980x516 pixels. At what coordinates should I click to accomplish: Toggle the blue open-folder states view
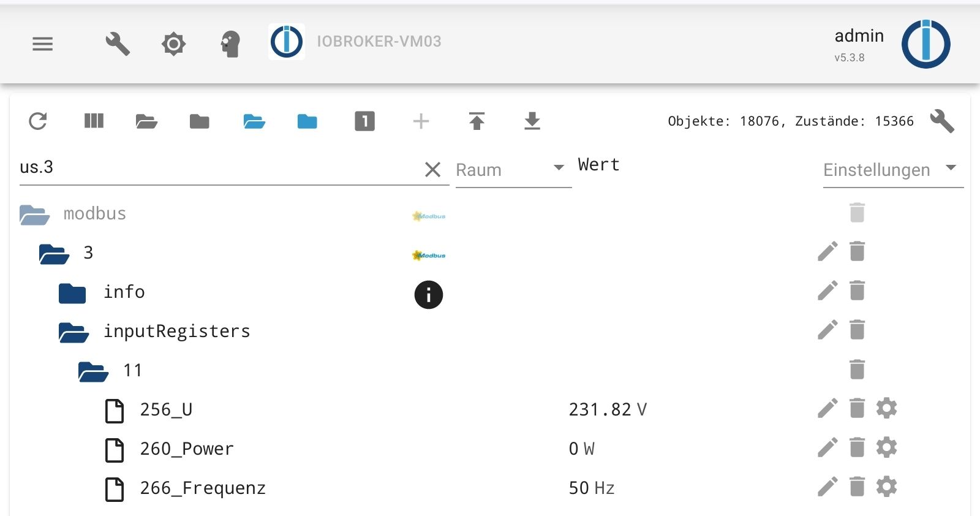pyautogui.click(x=254, y=121)
